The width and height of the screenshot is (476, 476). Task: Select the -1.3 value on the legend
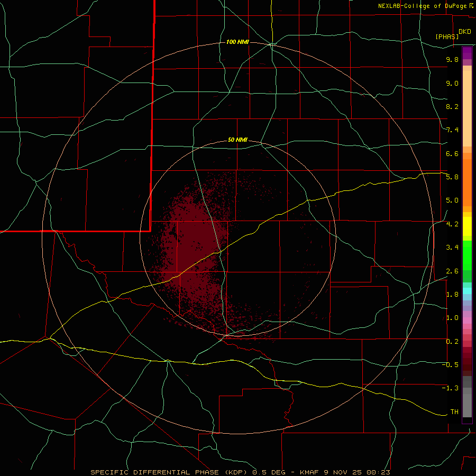450,388
